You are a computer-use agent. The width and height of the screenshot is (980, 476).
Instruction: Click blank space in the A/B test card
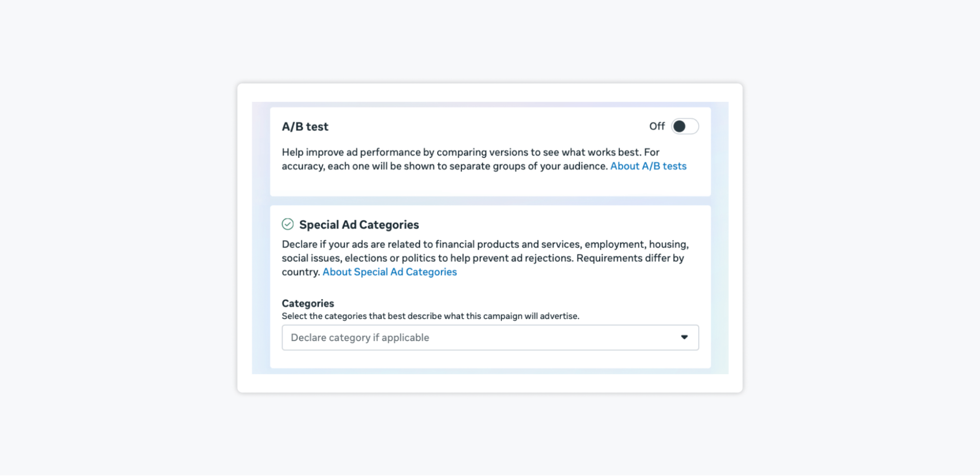click(490, 185)
